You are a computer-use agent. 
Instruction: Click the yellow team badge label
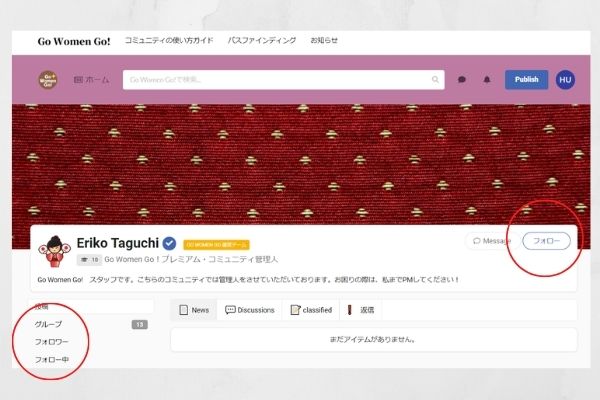pyautogui.click(x=216, y=245)
